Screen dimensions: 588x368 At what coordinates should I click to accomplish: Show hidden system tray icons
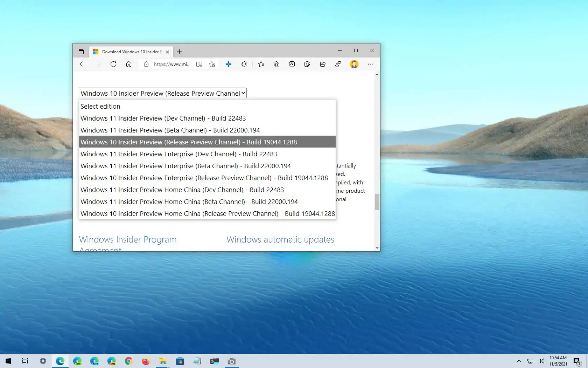(519, 361)
